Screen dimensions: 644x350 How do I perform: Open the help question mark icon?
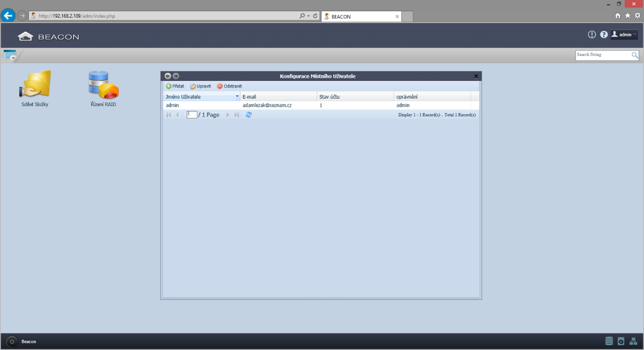point(604,34)
